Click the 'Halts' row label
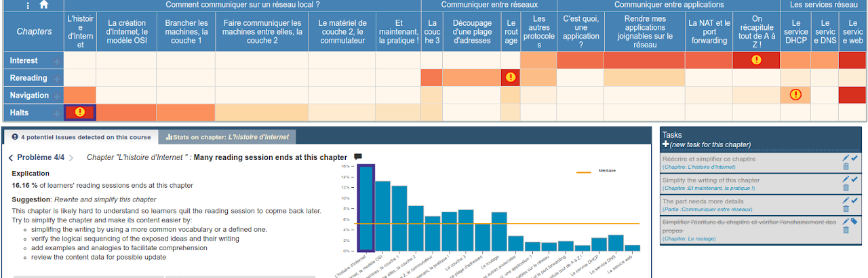868x278 pixels. point(19,113)
